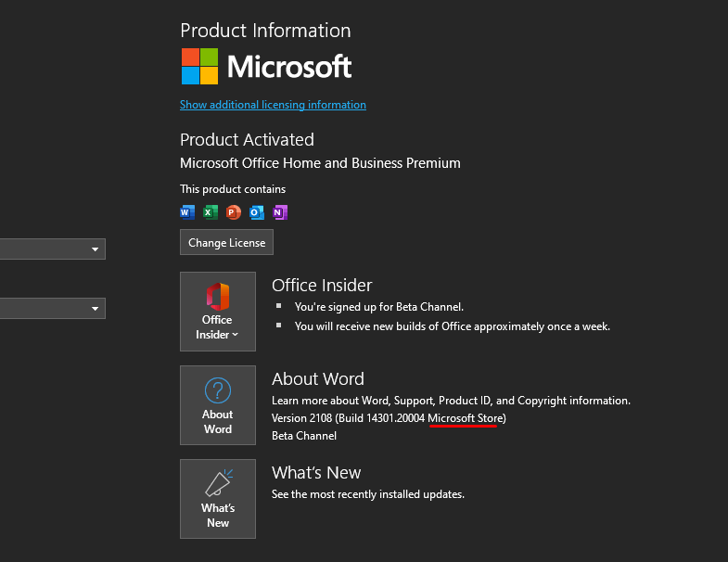Click the Word app icon under product contains
The image size is (728, 562).
[x=187, y=212]
